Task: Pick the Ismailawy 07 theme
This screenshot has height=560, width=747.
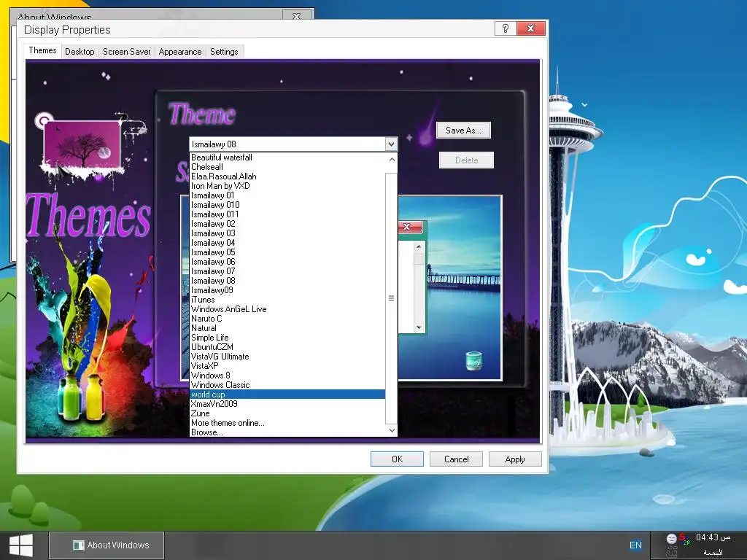Action: click(x=287, y=271)
